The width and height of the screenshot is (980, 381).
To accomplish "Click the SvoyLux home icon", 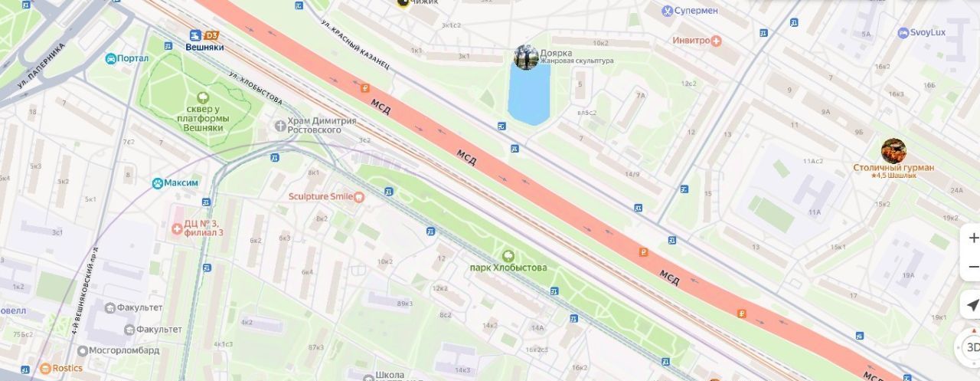I will click(x=903, y=33).
